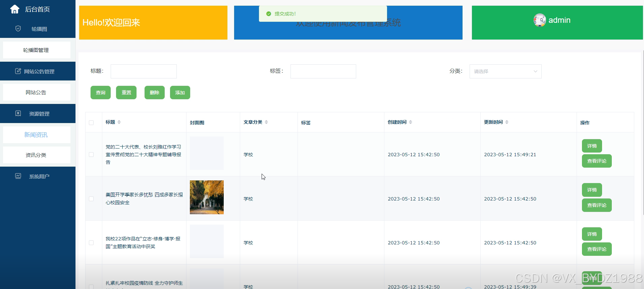The image size is (644, 289).
Task: Open 详情 for 美国开学季 article
Action: (x=592, y=190)
